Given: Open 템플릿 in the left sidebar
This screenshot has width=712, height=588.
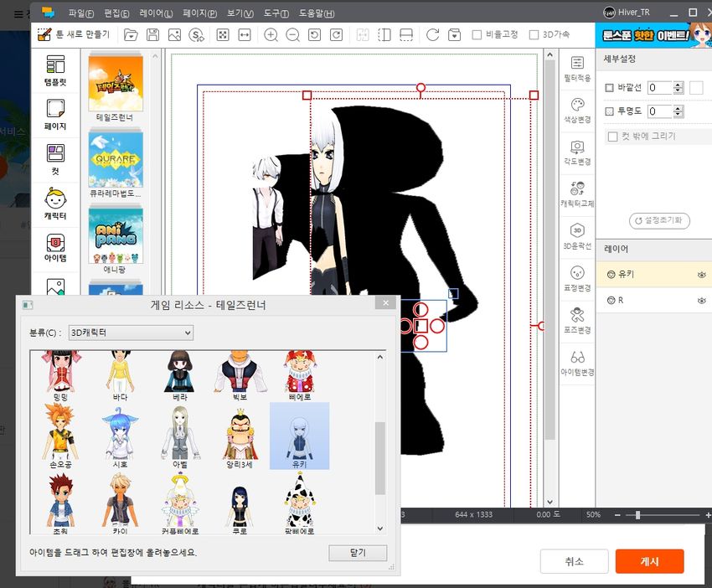Looking at the screenshot, I should tap(55, 70).
